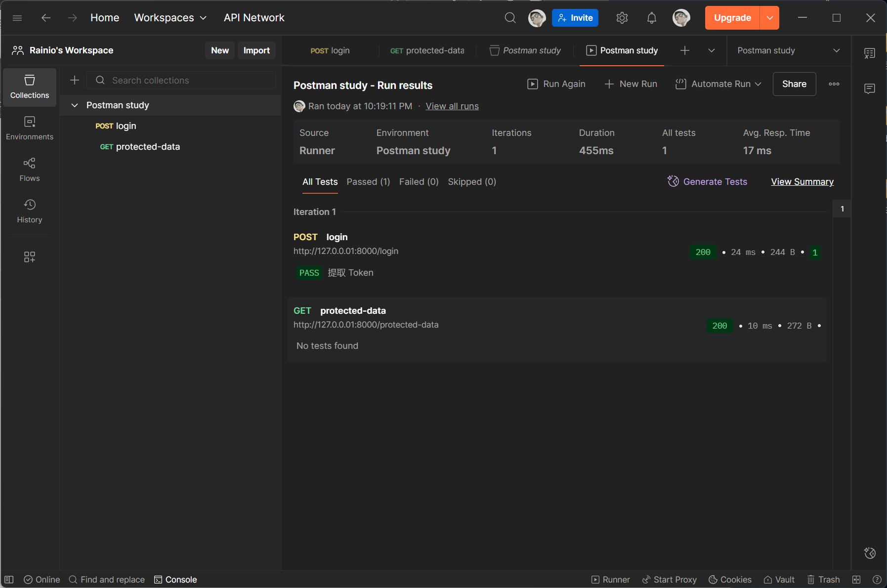Open API Network
This screenshot has width=887, height=588.
coord(254,18)
